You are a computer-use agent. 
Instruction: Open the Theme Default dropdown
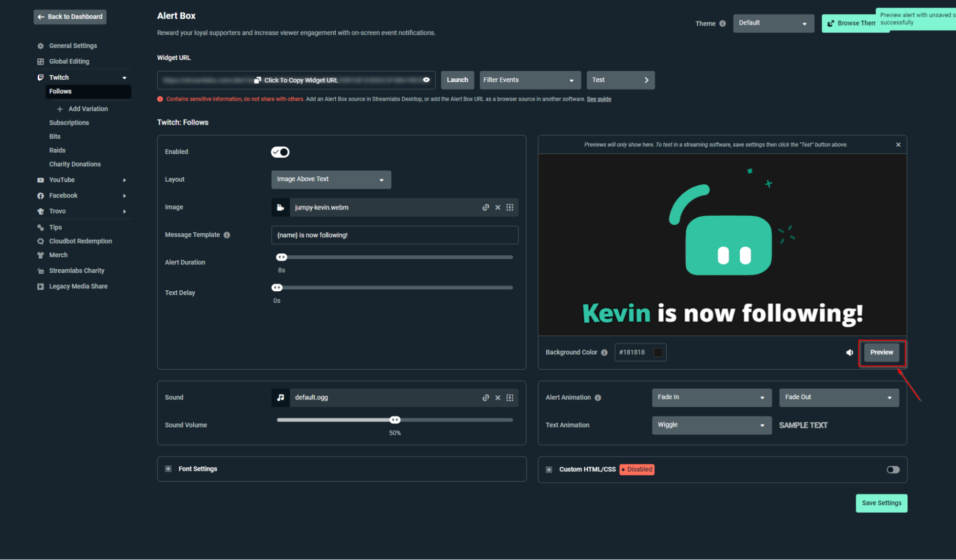point(773,23)
